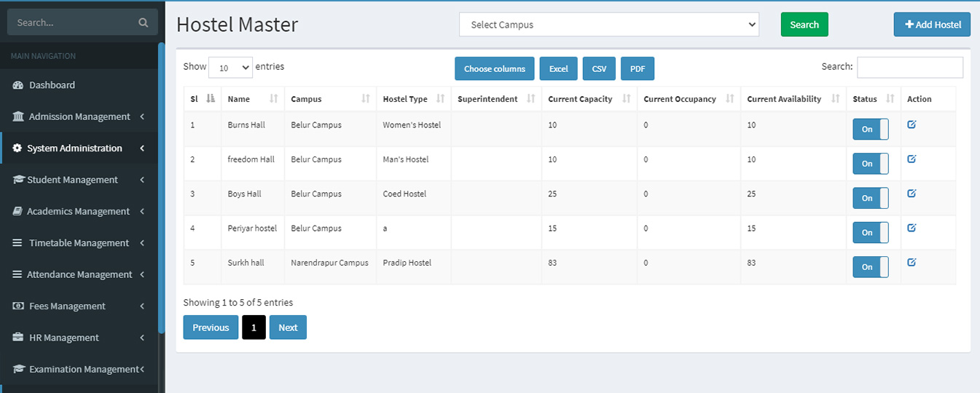The width and height of the screenshot is (980, 393).
Task: Select HR Management in sidebar
Action: coord(64,338)
